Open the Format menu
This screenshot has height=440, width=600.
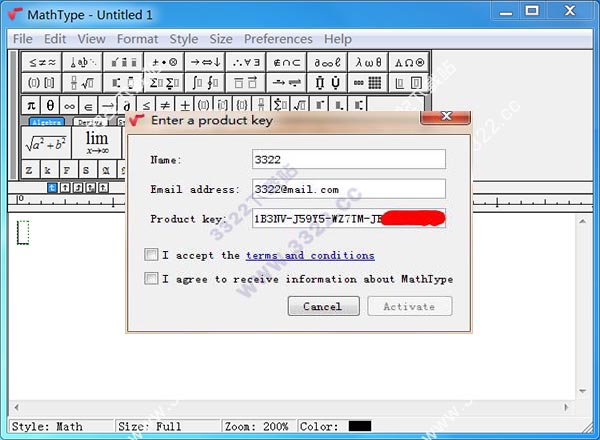click(137, 39)
